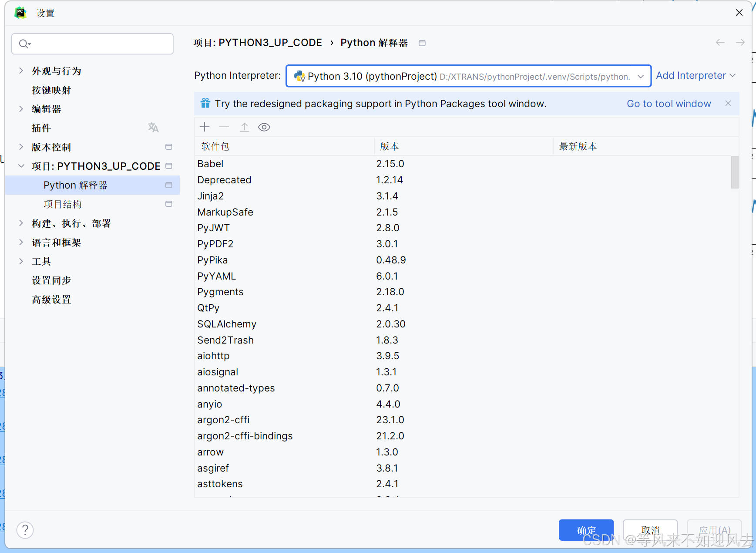The height and width of the screenshot is (553, 756).
Task: Toggle show early releases eye icon
Action: [x=264, y=127]
